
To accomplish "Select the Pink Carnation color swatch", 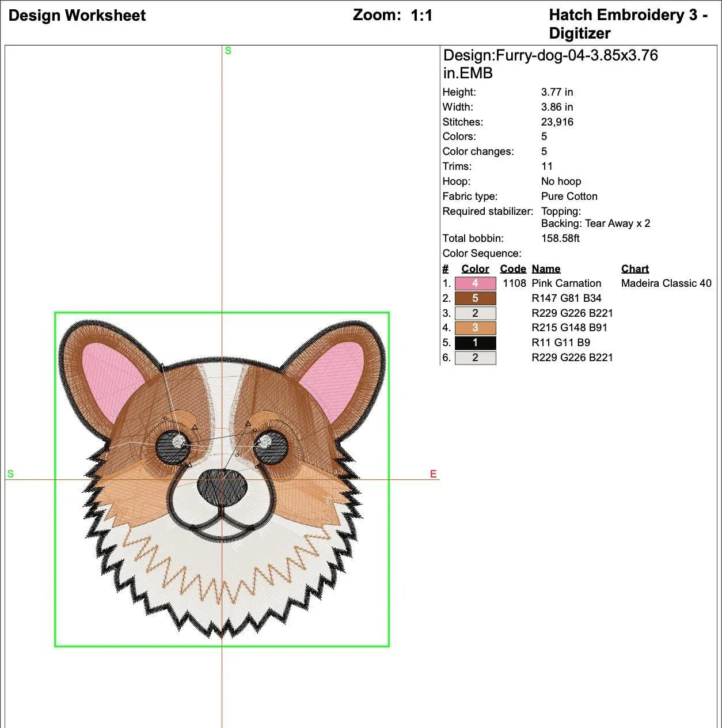I will tap(474, 283).
